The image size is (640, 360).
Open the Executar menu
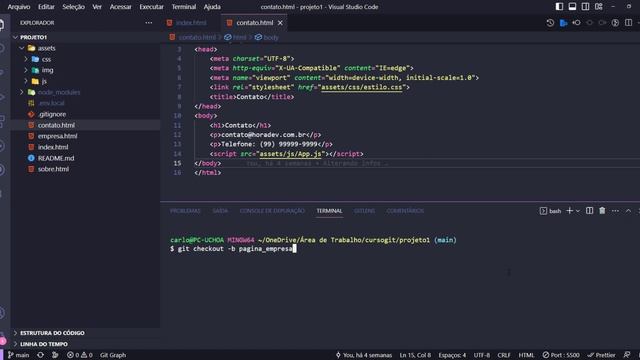[151, 7]
